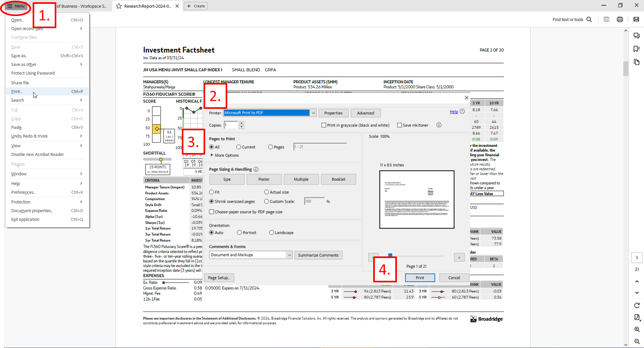Open the page thumbnails panel icon
The image size is (644, 348).
[637, 62]
